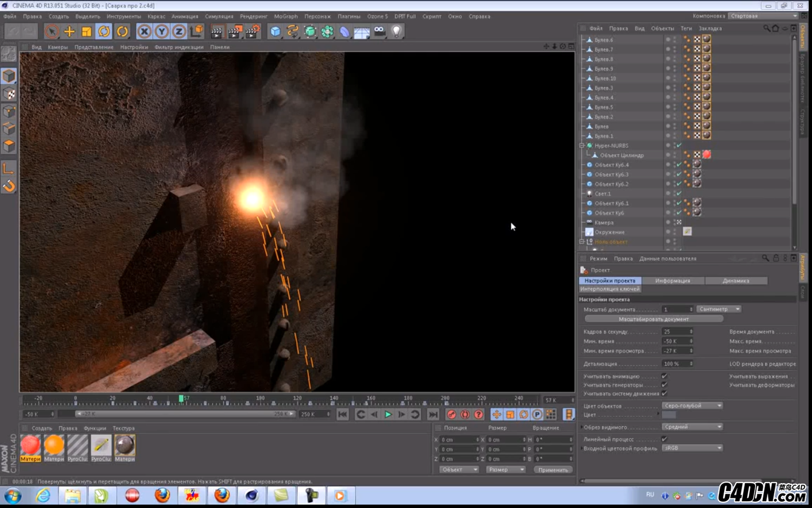This screenshot has width=812, height=508.
Task: Click the frame 57 timeline marker
Action: 182,398
